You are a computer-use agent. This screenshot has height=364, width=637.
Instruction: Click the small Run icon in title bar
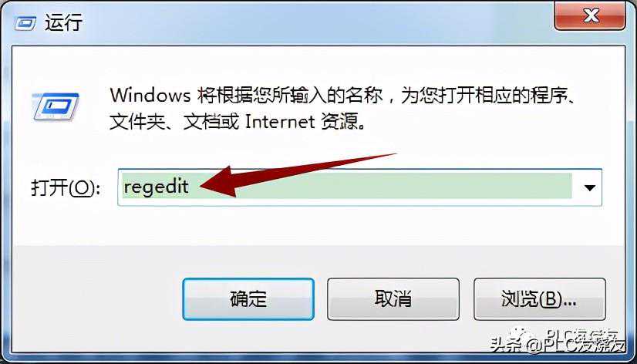tap(25, 24)
